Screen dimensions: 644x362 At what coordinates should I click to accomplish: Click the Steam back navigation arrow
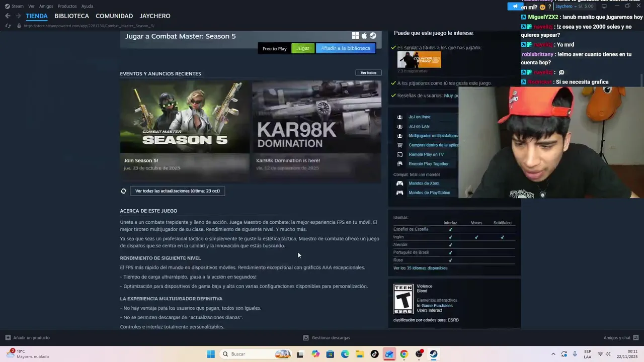coord(8,16)
